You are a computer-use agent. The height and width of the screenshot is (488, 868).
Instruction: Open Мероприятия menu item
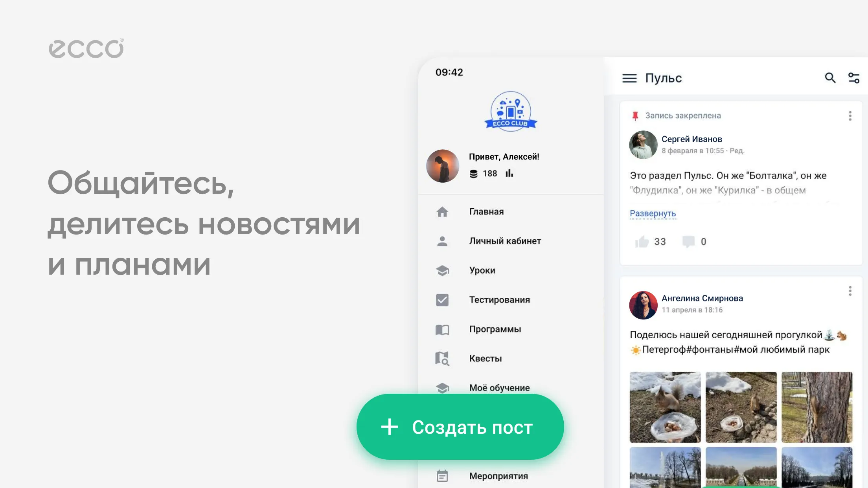tap(498, 476)
